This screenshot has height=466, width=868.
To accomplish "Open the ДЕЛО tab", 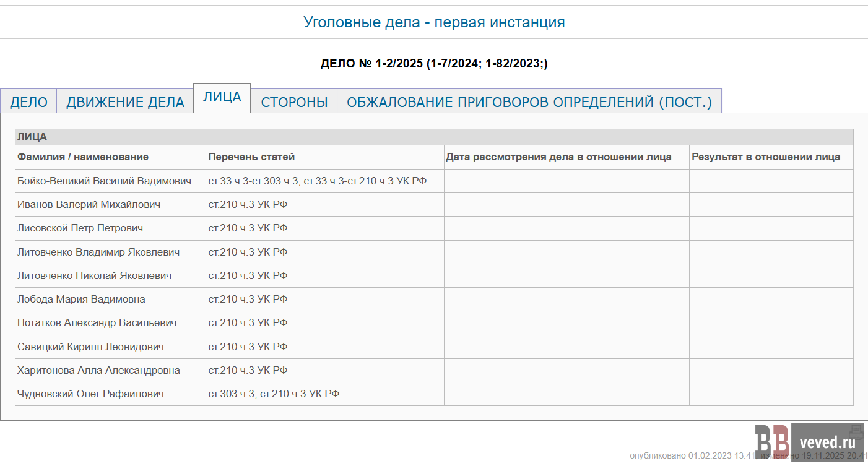I will 28,102.
